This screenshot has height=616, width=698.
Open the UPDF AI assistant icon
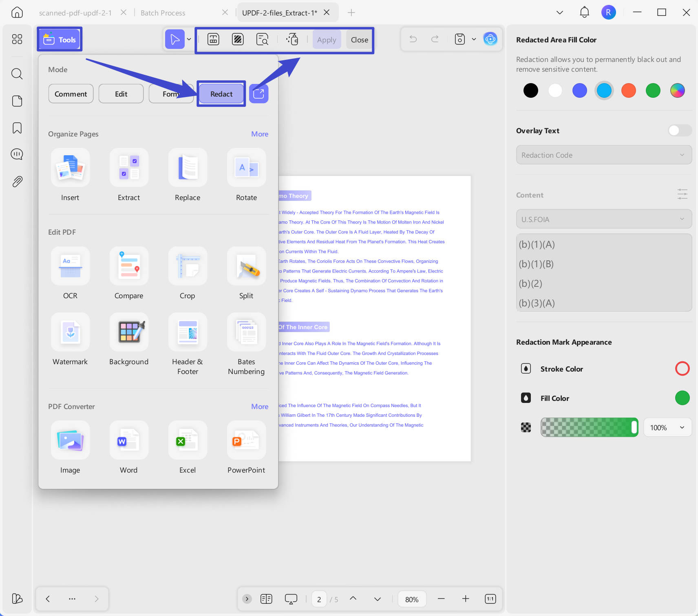490,39
